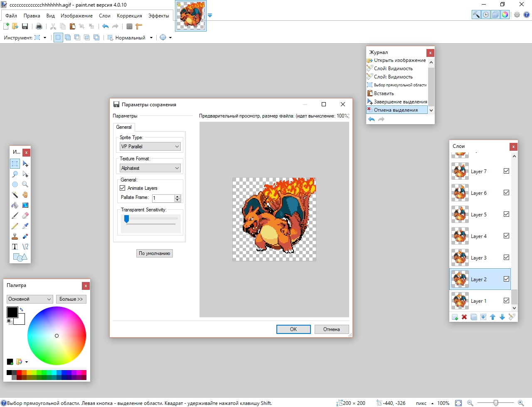The height and width of the screenshot is (407, 532).
Task: Select the Eraser tool
Action: 25,216
